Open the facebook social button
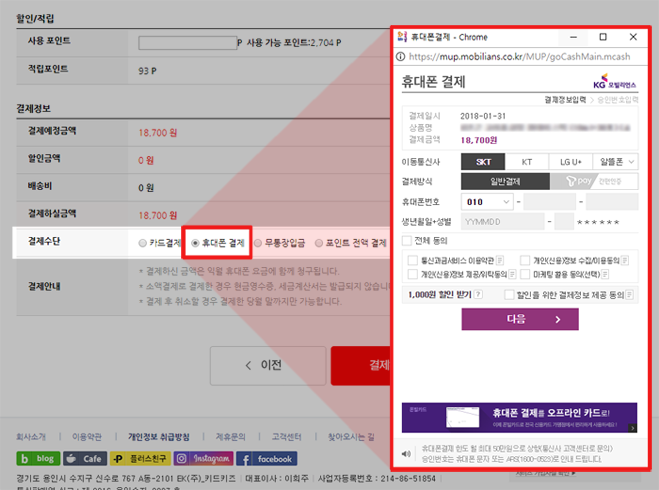Image resolution: width=659 pixels, height=490 pixels. point(267,458)
